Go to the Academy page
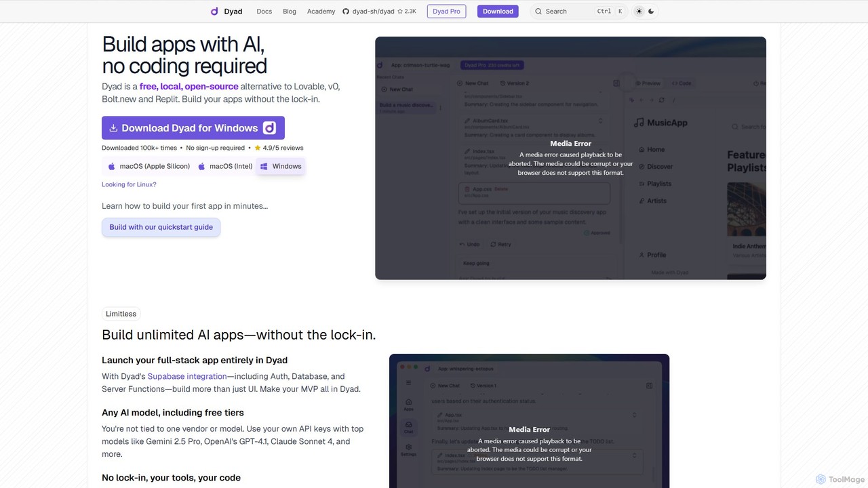The width and height of the screenshot is (868, 488). (x=321, y=12)
